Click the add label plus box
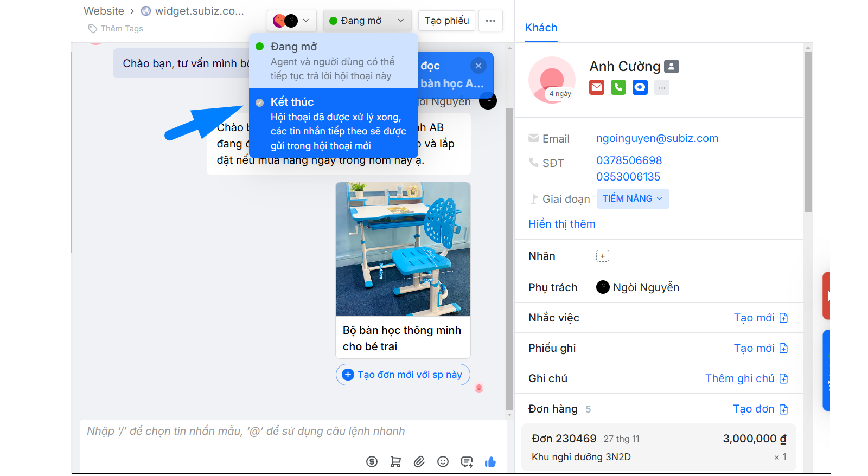This screenshot has height=476, width=868. point(602,256)
